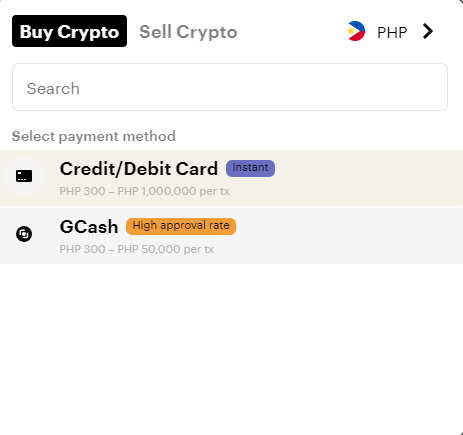Click the Search placeholder text
463x435 pixels.
(53, 89)
